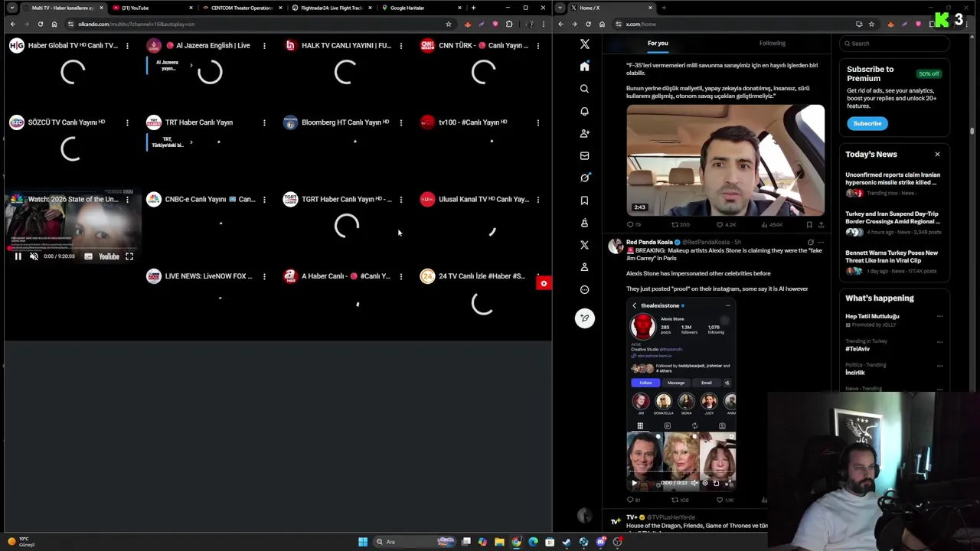Open YouTube logo in CNBC video player
Screen dimensions: 980x551
(109, 256)
